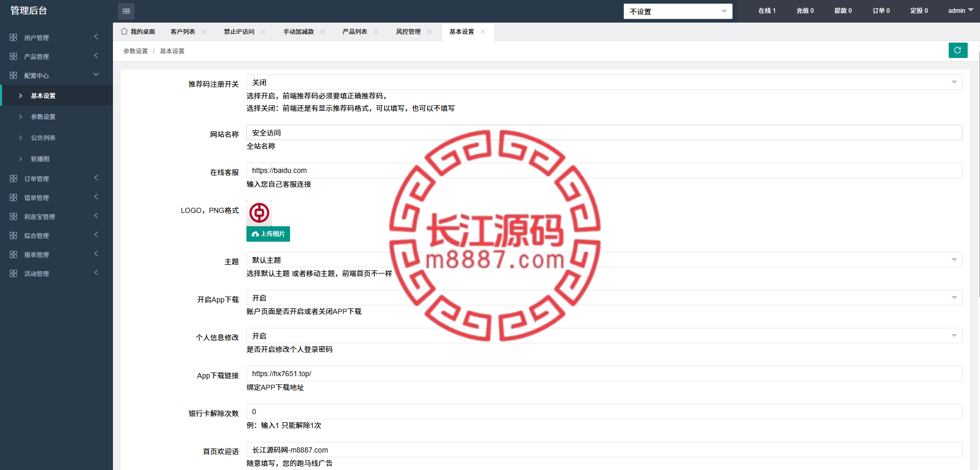Switch to the 我的桌面 tab
The height and width of the screenshot is (470, 980).
(x=143, y=32)
